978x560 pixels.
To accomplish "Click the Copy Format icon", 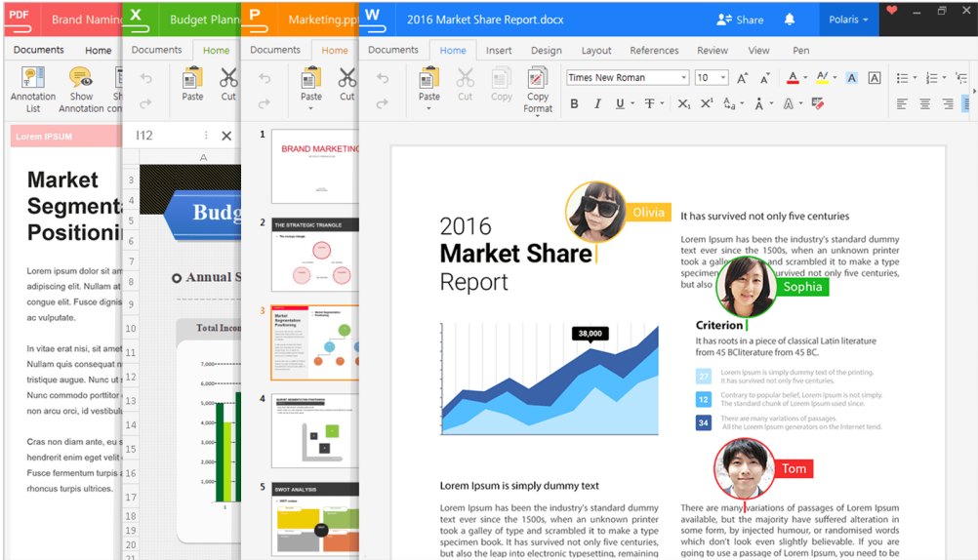I will pyautogui.click(x=537, y=79).
